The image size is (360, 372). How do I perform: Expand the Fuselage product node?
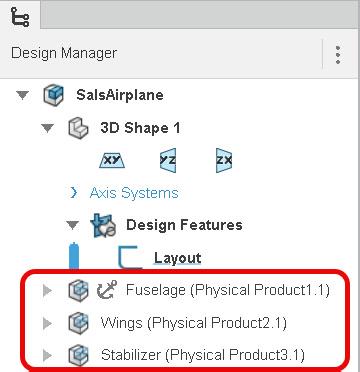point(47,290)
